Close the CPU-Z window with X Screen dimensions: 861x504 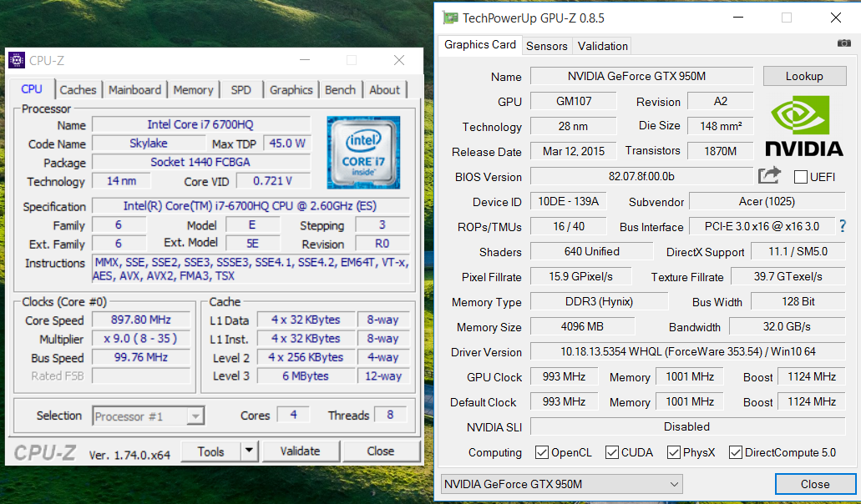pos(399,60)
